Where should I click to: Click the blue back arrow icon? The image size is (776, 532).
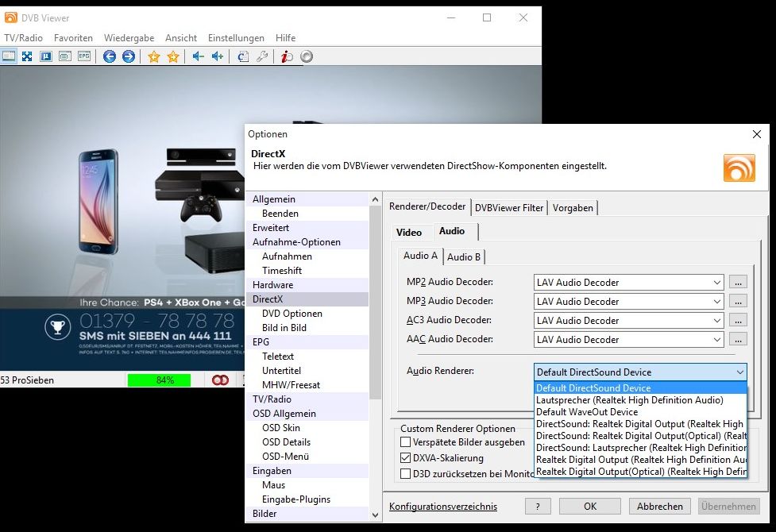click(x=110, y=56)
